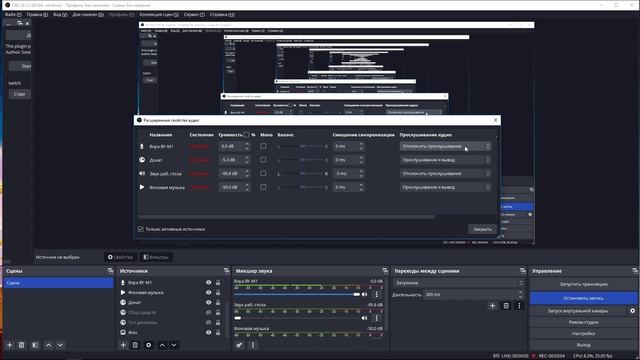This screenshot has width=640, height=360.
Task: Open audio monitoring dropdown for Донат
Action: tap(445, 160)
